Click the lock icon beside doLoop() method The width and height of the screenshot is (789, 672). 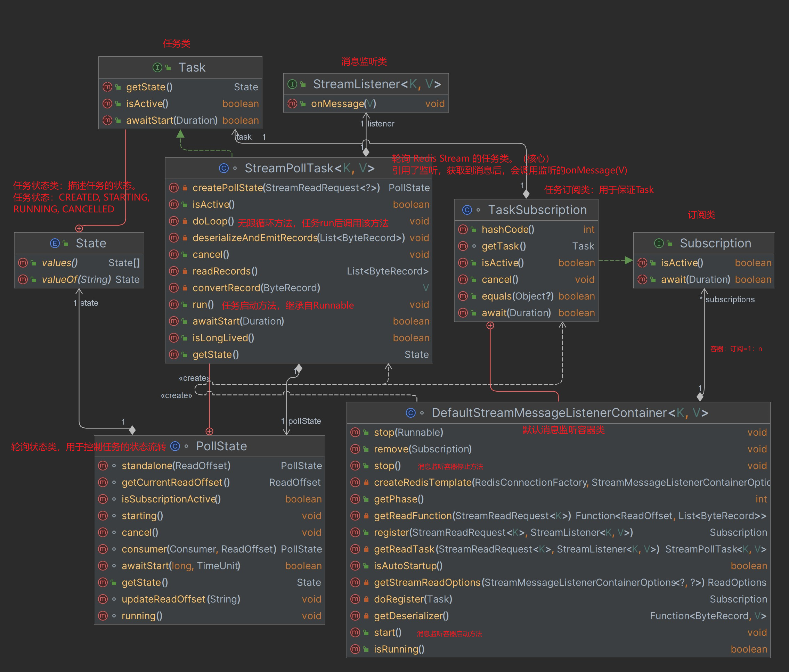[185, 221]
